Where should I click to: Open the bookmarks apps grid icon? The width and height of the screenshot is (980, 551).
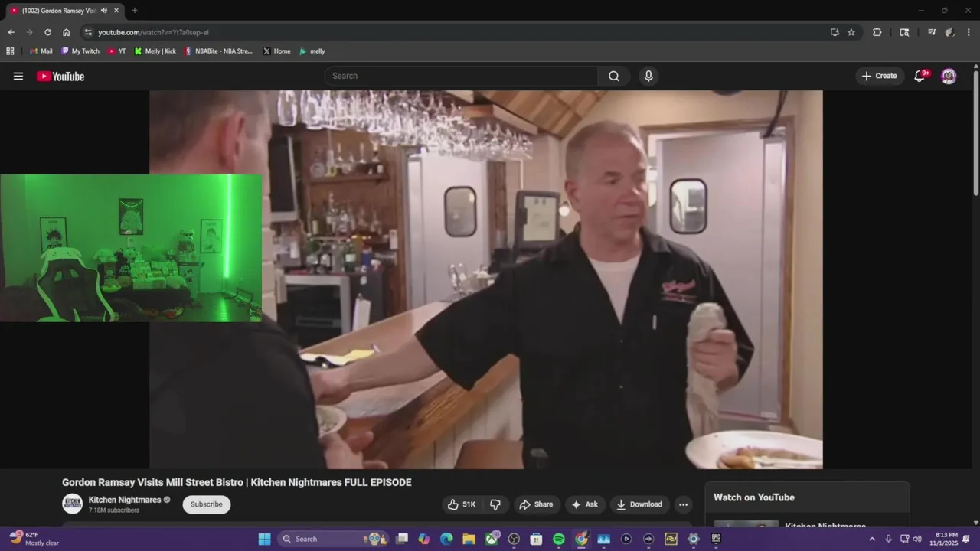[x=10, y=51]
